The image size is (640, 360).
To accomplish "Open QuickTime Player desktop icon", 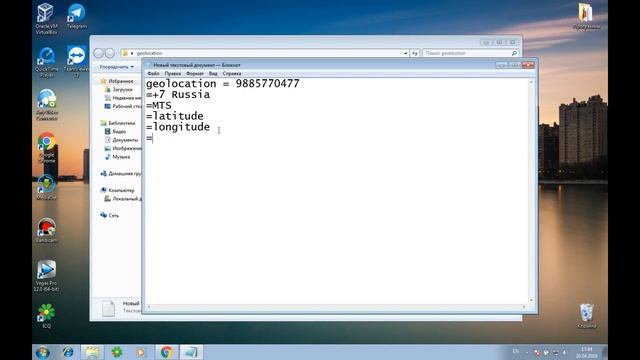I will tap(46, 62).
